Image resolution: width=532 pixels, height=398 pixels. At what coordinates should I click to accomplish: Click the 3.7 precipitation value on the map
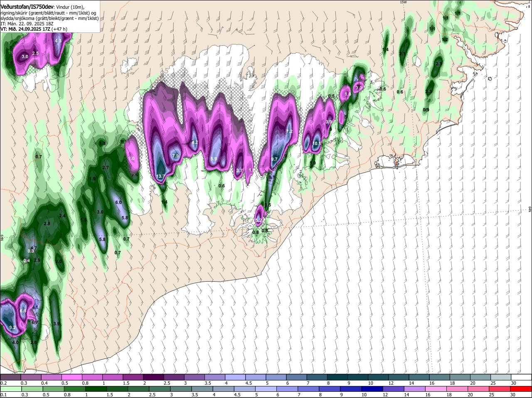point(239,170)
